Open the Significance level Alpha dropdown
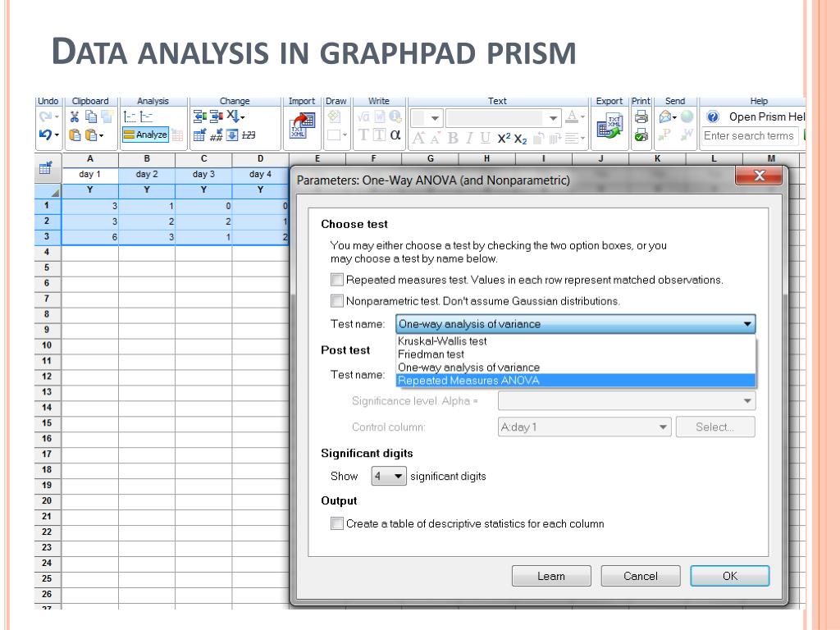 [626, 400]
